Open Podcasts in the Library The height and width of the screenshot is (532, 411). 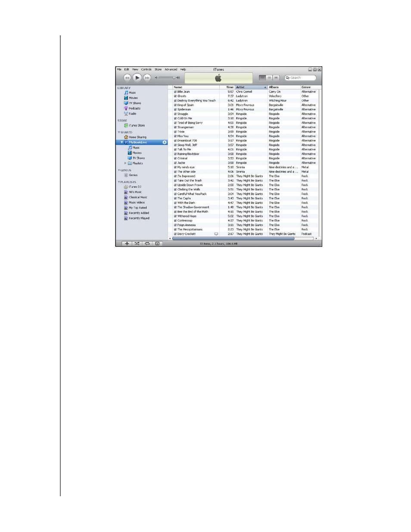coord(132,108)
